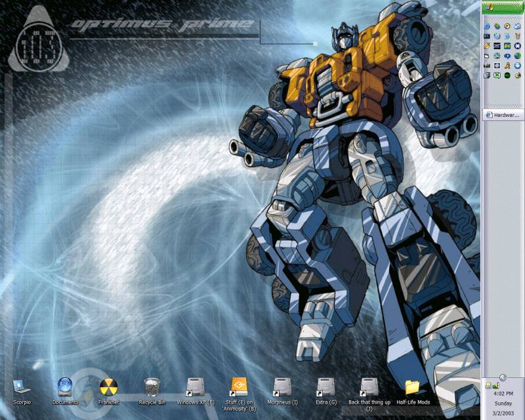The height and width of the screenshot is (420, 525).
Task: Click the orange diagonal pencil quick launch icon
Action: click(x=487, y=46)
